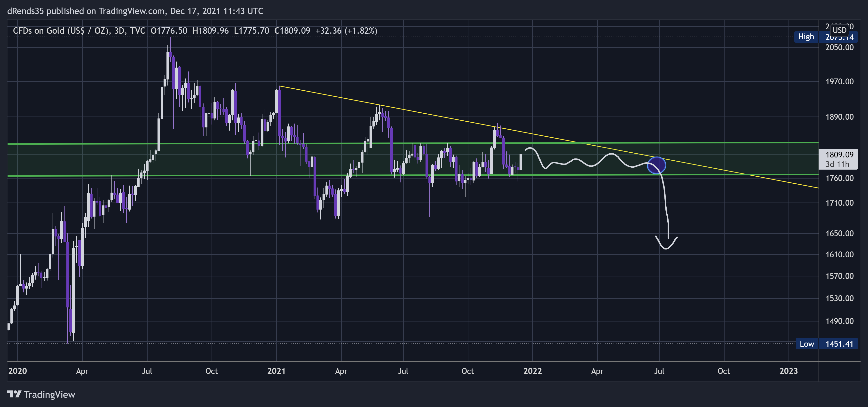Click the TradingView logo at the bottom
Screen dimensions: 868x407
41,394
